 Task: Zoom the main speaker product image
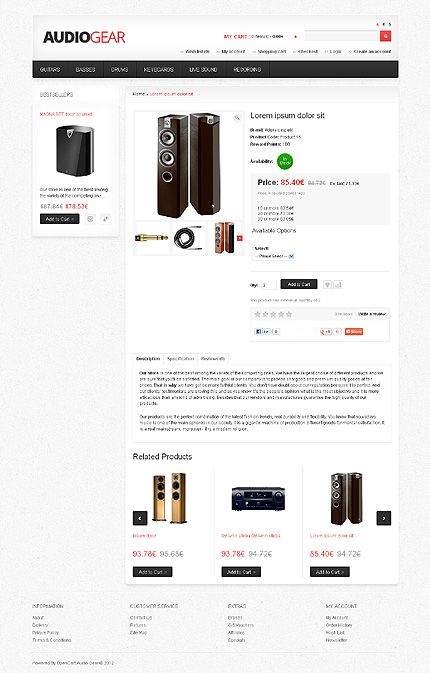point(237,118)
